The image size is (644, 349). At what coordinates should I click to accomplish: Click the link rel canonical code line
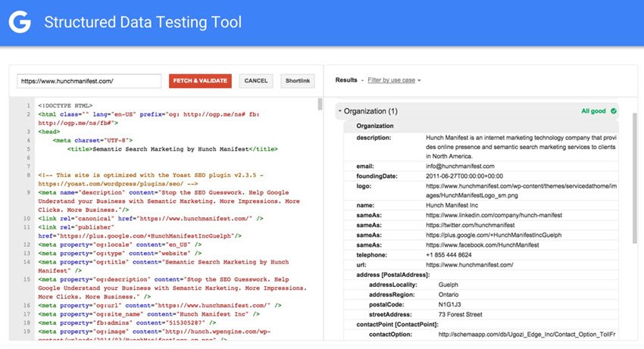pos(151,219)
